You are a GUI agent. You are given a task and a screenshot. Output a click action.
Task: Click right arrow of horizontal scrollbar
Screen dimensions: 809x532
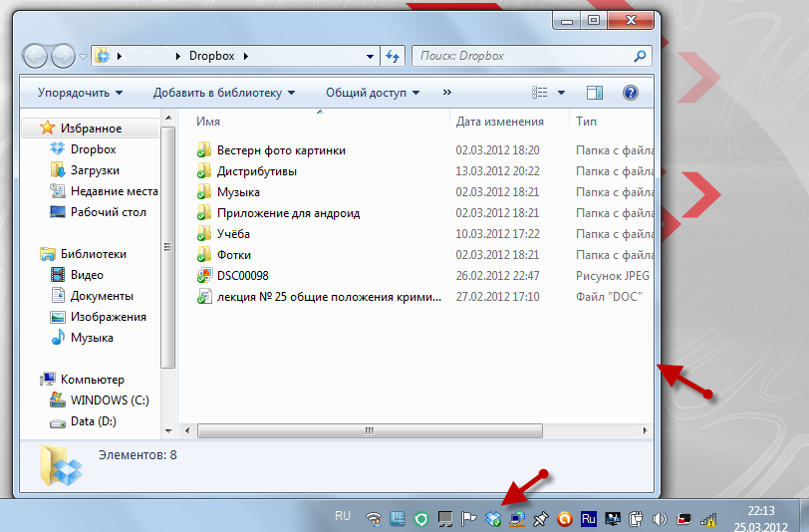(x=645, y=430)
